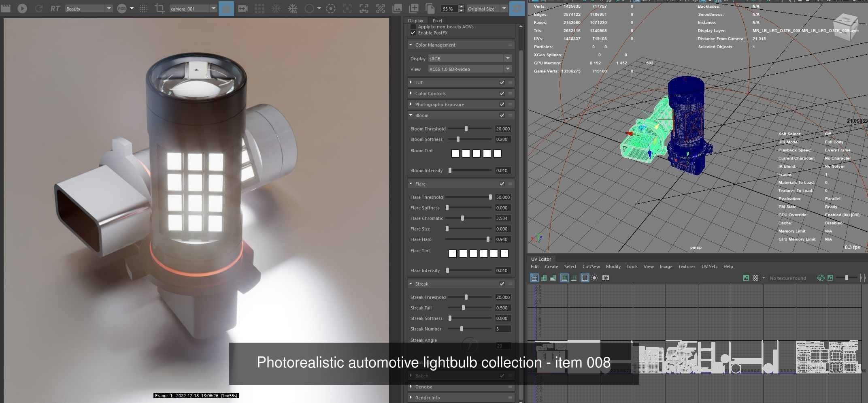Toggle the Color Controls checkbox
Screen dimensions: 868x403
tap(502, 93)
